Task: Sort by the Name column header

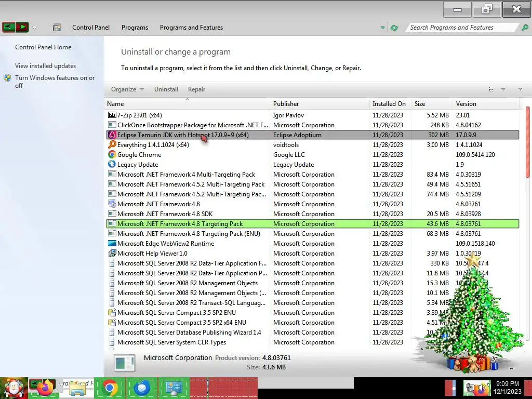Action: 187,104
